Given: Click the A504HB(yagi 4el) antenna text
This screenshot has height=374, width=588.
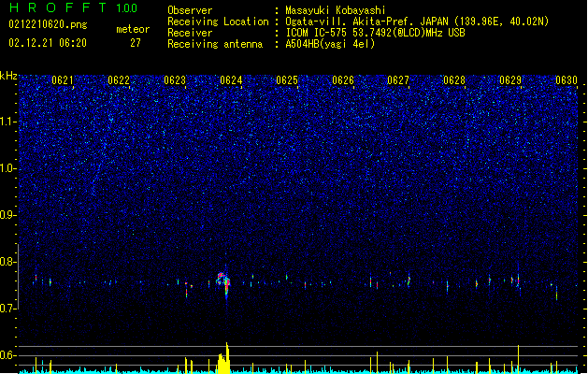Looking at the screenshot, I should 330,44.
